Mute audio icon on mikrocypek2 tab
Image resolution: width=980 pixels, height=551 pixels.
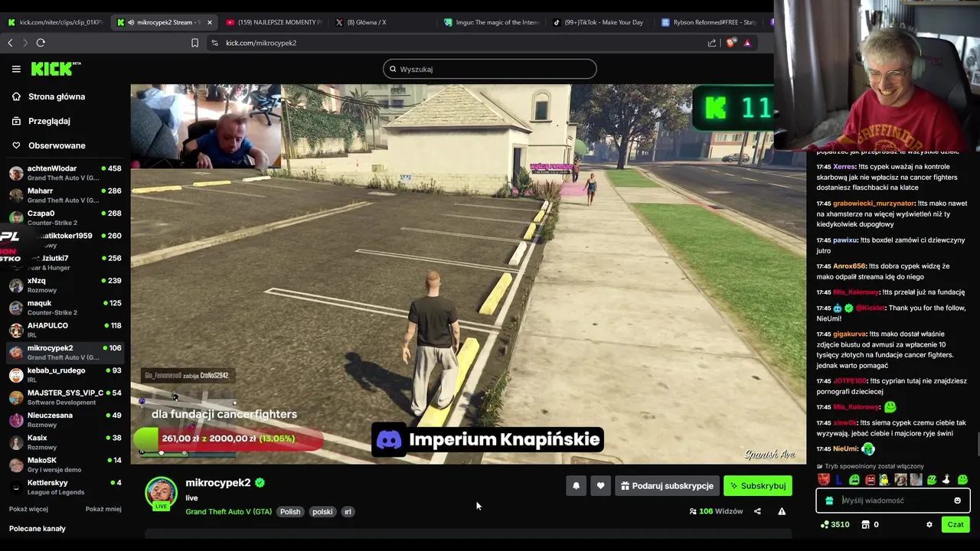(132, 22)
